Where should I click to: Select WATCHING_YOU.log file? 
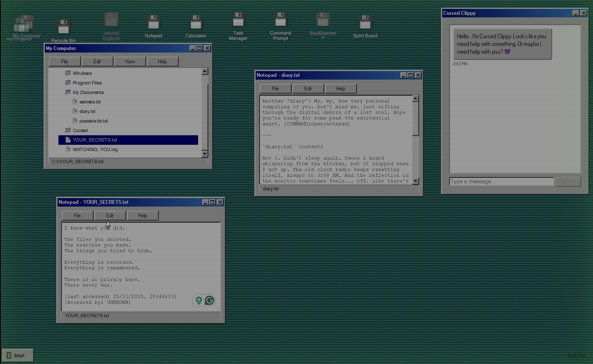95,149
